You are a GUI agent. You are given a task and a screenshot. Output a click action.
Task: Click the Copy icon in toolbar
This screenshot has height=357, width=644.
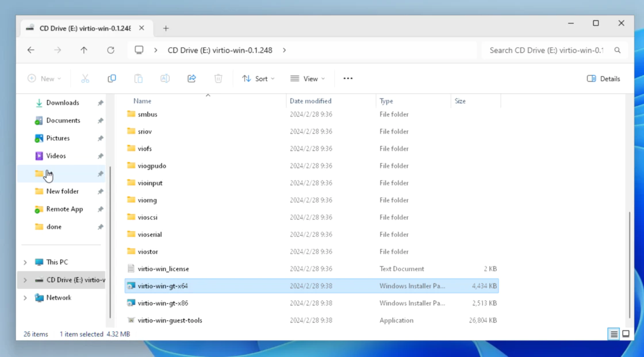click(x=112, y=78)
